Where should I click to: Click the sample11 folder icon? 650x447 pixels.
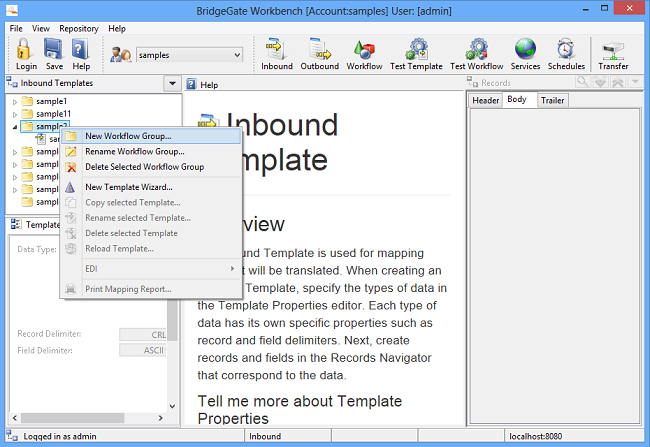click(x=27, y=114)
